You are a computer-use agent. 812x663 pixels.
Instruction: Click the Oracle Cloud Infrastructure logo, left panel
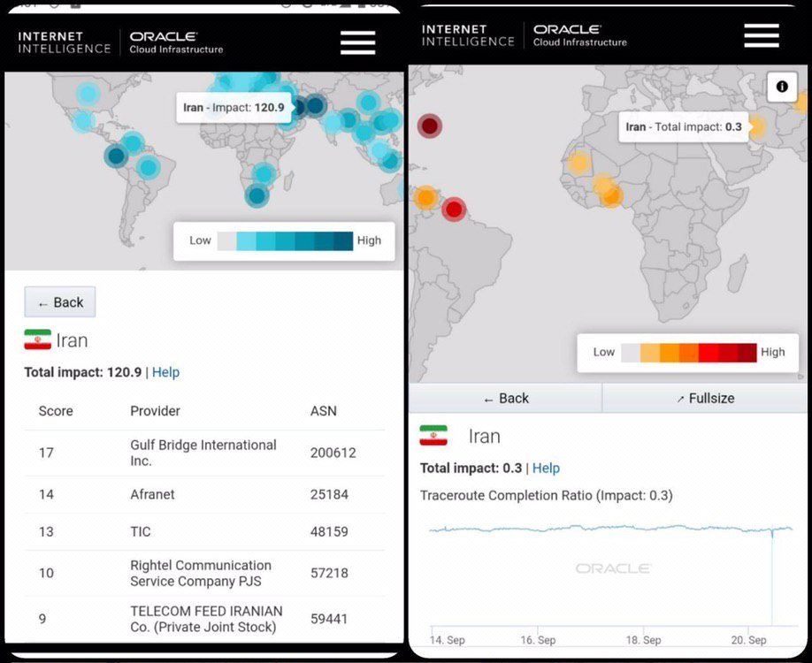point(176,42)
